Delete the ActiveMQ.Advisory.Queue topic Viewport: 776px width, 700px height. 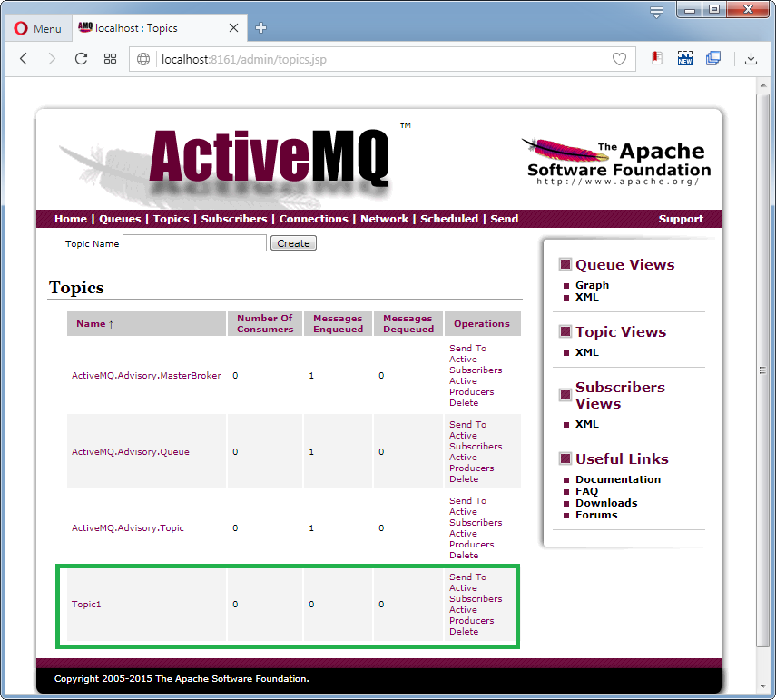464,479
